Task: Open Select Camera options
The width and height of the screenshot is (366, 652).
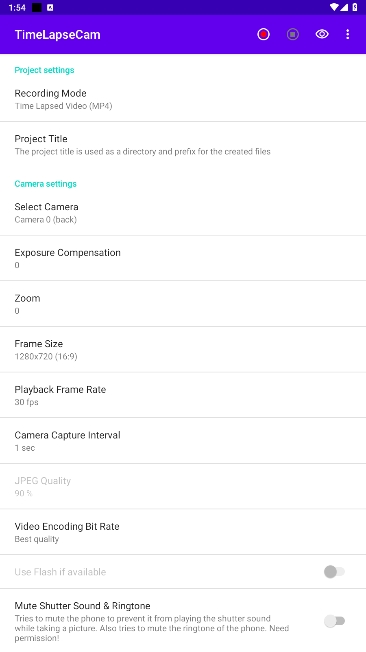Action: pos(183,213)
